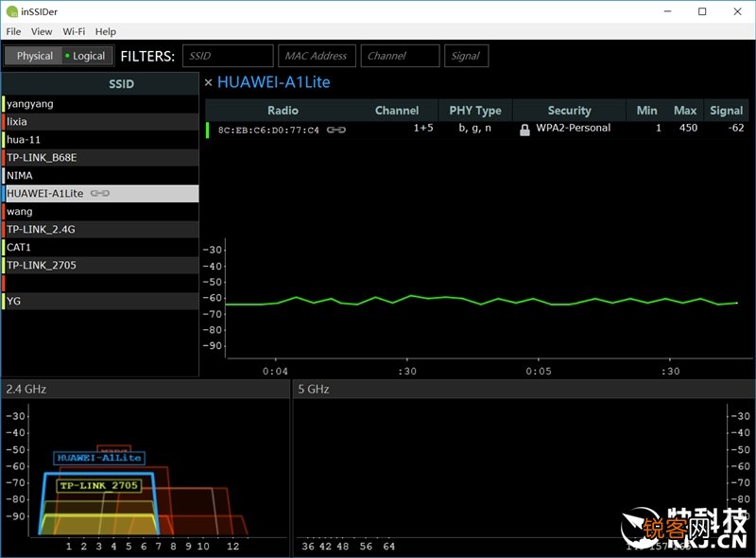Focus the Signal filter field
This screenshot has width=756, height=558.
(x=466, y=56)
